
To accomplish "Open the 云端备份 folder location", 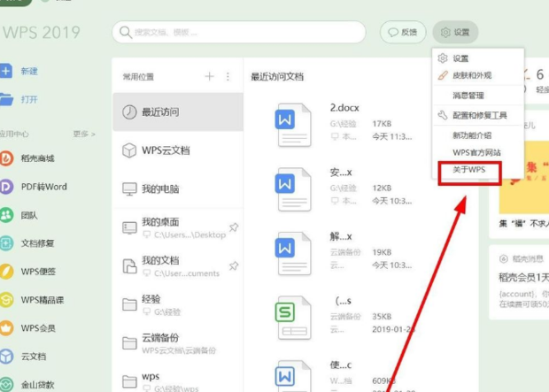I will 178,343.
